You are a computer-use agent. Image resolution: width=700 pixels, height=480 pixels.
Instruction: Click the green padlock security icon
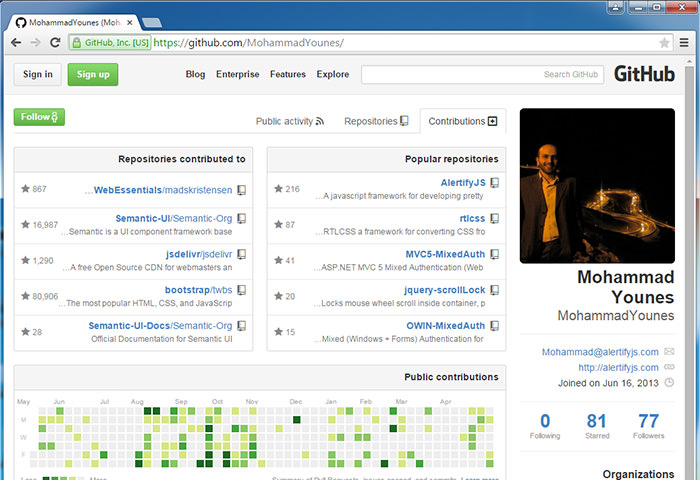pyautogui.click(x=77, y=43)
